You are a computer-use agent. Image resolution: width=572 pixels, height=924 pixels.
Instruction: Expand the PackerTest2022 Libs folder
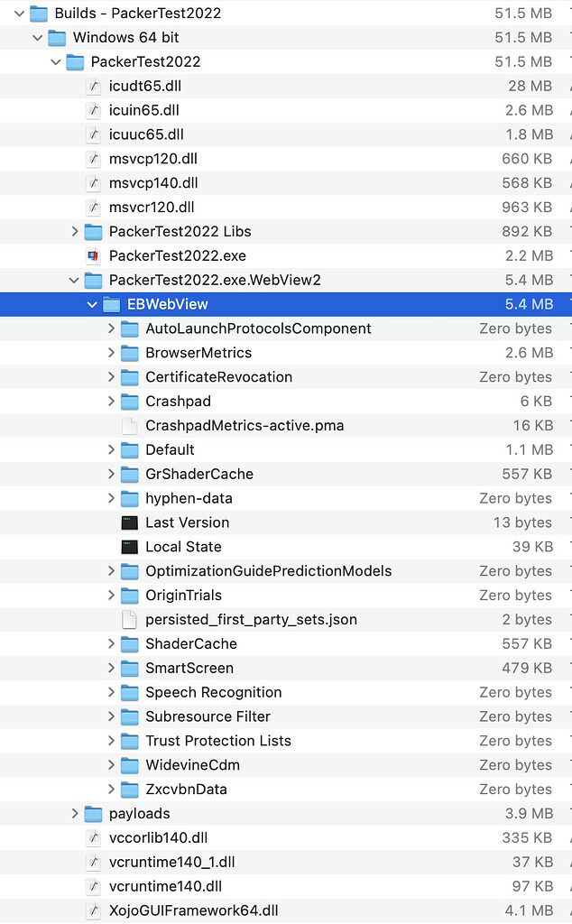[75, 232]
